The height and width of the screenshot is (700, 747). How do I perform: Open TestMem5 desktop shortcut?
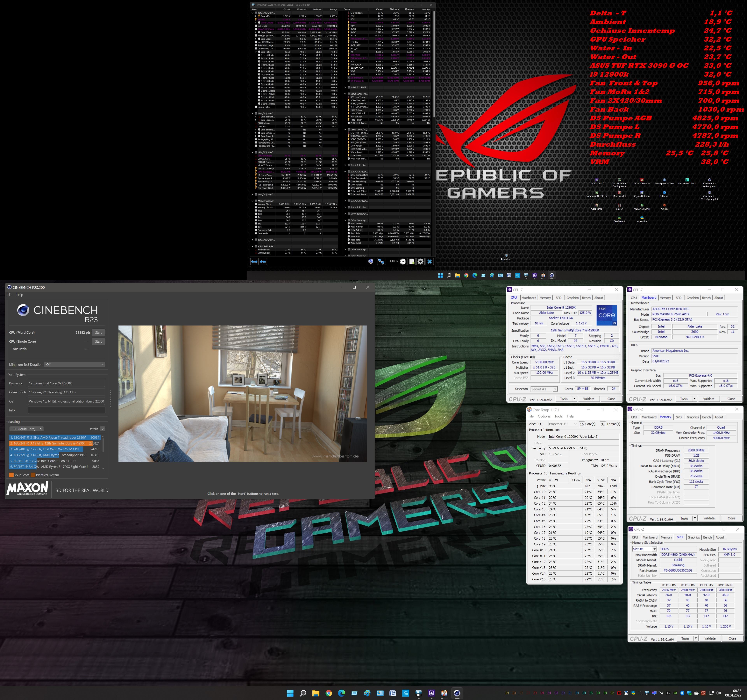click(x=619, y=219)
